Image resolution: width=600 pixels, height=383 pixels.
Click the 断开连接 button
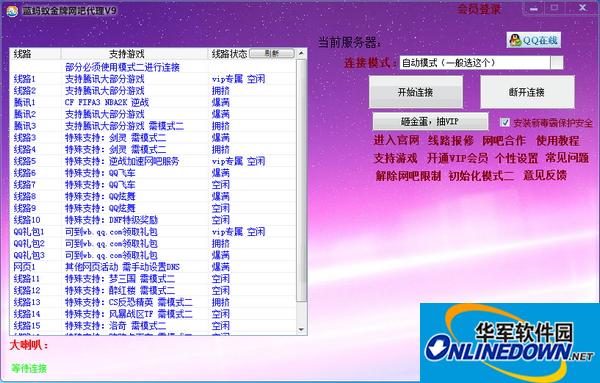click(527, 92)
